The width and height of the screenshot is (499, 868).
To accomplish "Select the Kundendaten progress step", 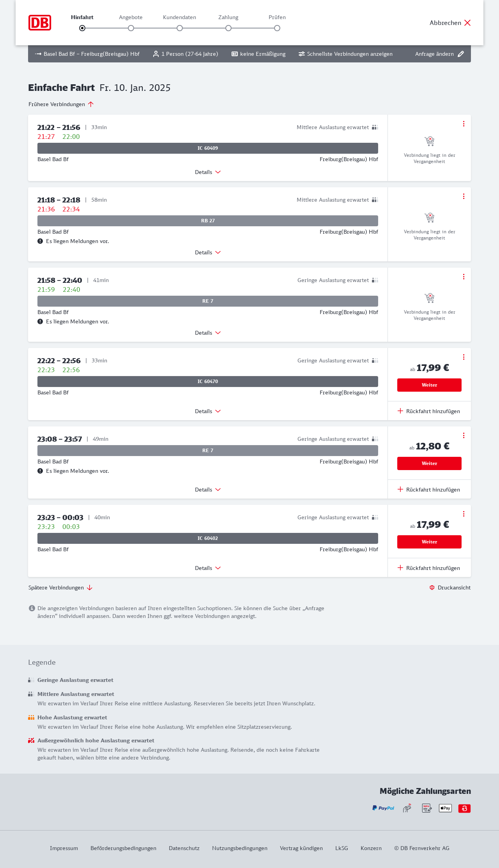I will pyautogui.click(x=180, y=28).
